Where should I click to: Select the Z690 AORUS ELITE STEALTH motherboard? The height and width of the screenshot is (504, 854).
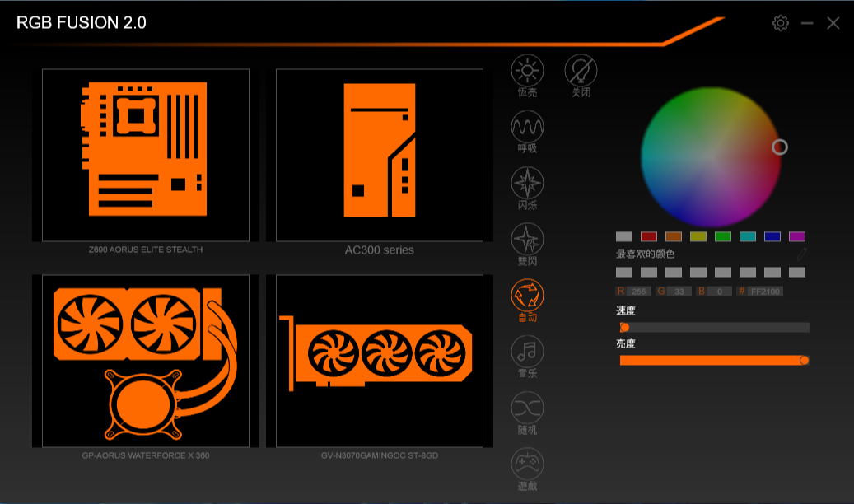pyautogui.click(x=145, y=155)
